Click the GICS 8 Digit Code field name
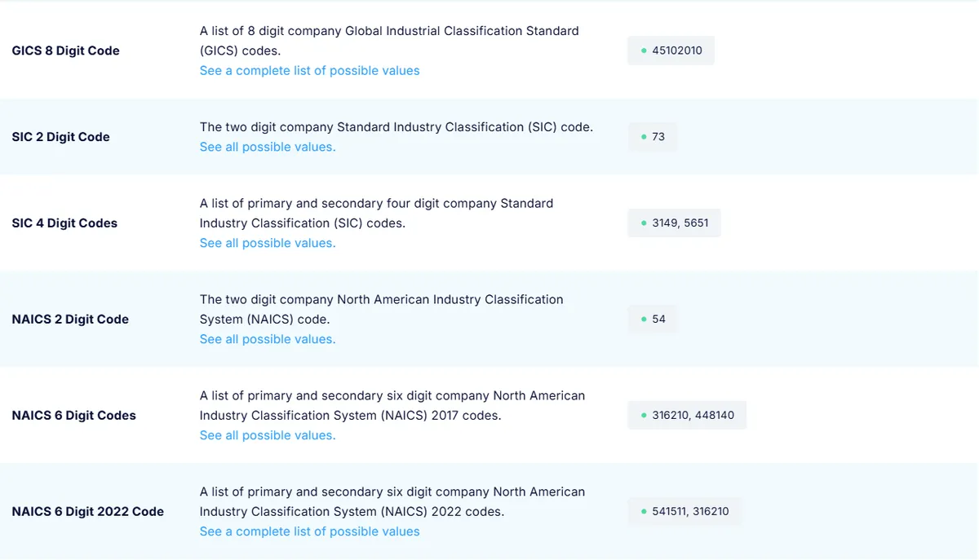Screen dimensions: 979x560 [65, 51]
